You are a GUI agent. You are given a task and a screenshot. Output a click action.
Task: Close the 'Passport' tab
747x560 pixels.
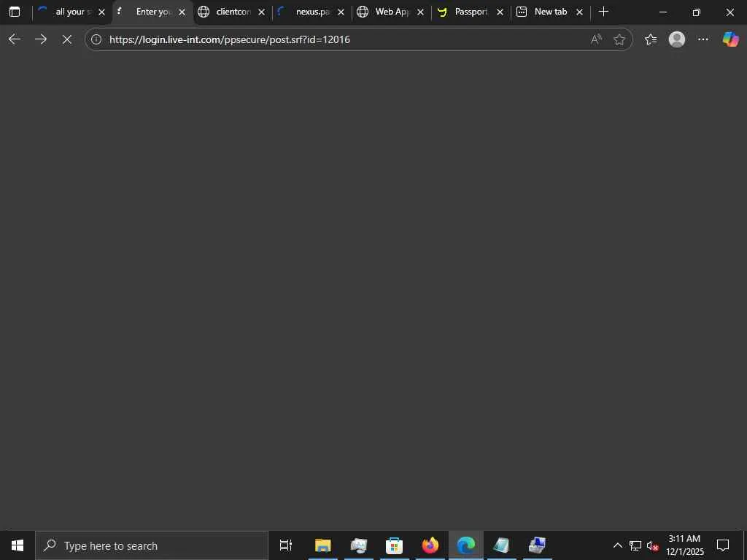pyautogui.click(x=500, y=12)
